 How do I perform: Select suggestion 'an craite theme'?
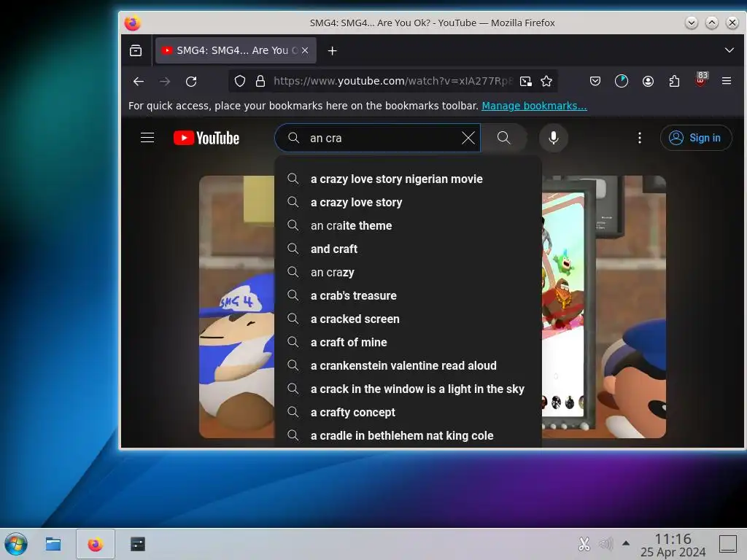pos(409,226)
